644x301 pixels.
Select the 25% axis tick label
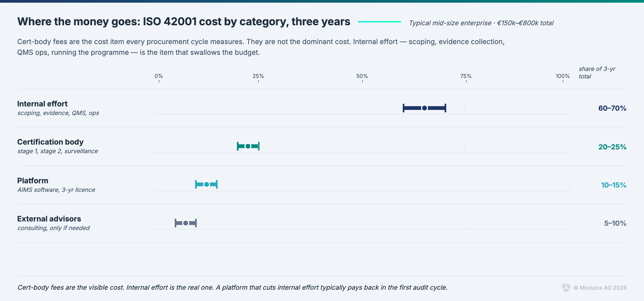click(258, 76)
